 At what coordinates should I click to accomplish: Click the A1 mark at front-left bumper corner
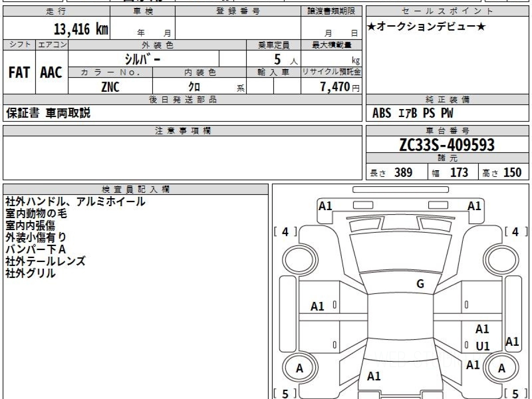tap(326, 206)
